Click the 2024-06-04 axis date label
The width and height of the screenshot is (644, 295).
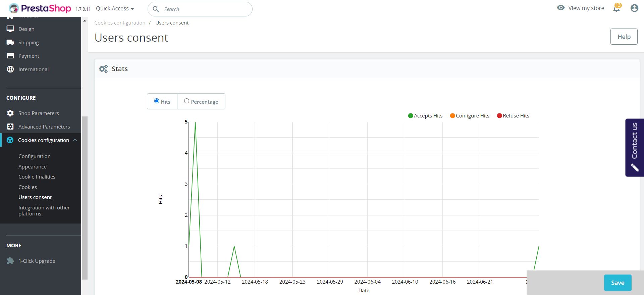(368, 282)
